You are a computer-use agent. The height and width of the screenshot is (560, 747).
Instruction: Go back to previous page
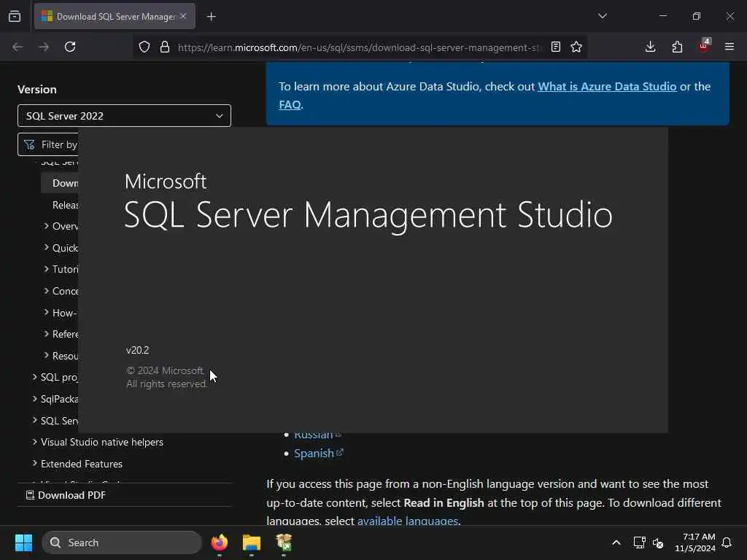(18, 47)
